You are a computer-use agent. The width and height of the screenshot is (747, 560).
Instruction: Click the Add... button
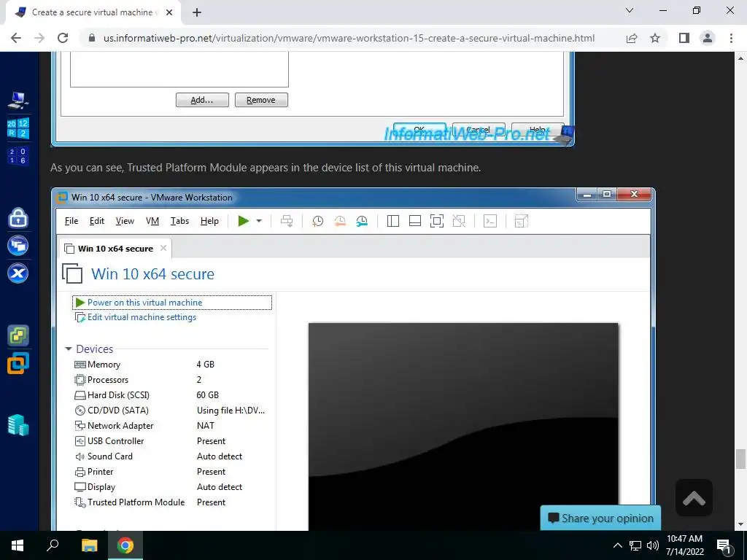tap(202, 100)
